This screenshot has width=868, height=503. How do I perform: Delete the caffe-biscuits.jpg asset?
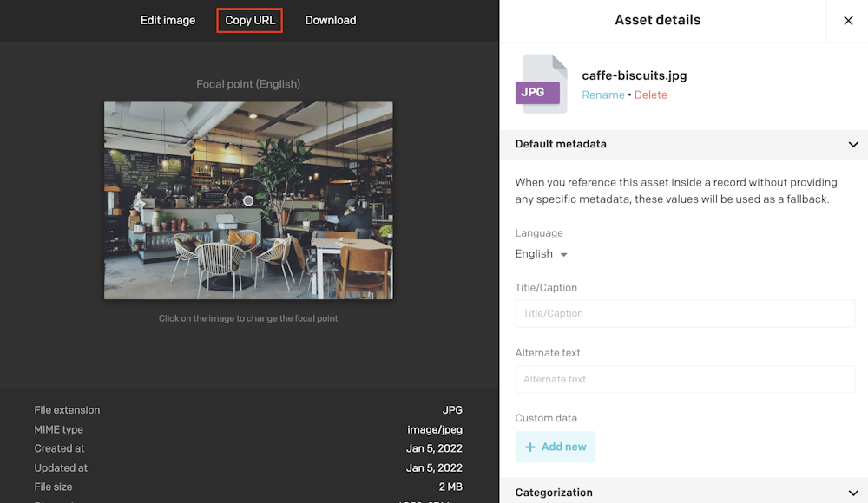click(651, 95)
